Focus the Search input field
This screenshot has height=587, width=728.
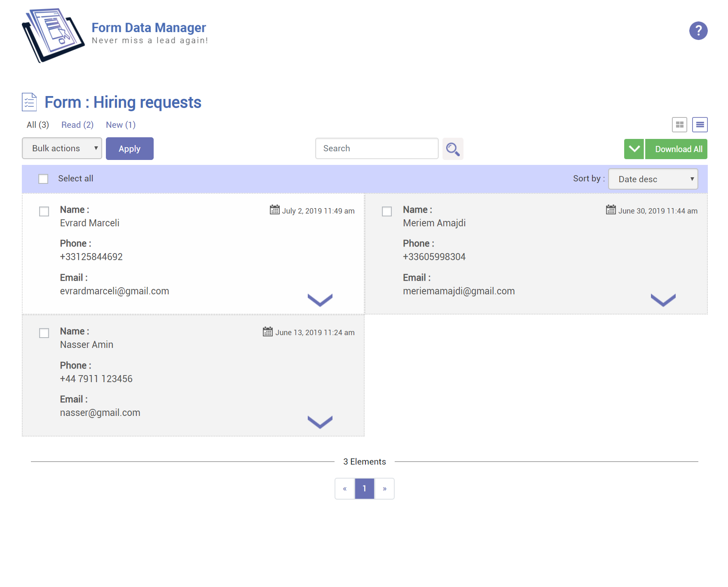click(x=377, y=148)
